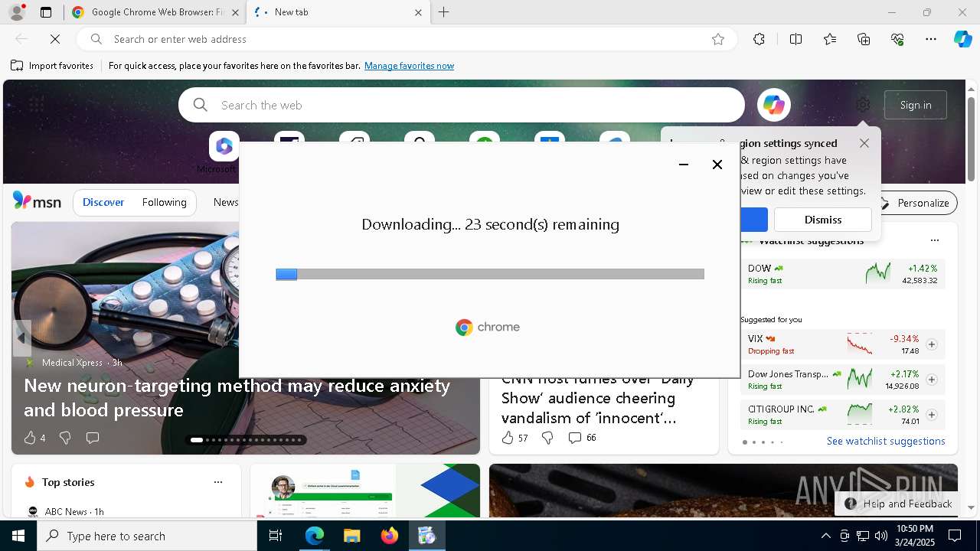Add VIX to watchlist
This screenshot has height=551, width=980.
point(932,344)
